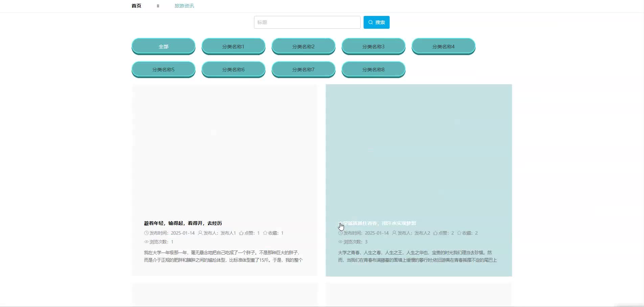The image size is (644, 307).
Task: Click the clock icon beside 2025-01-14 on 发布人1 card
Action: coord(146,233)
